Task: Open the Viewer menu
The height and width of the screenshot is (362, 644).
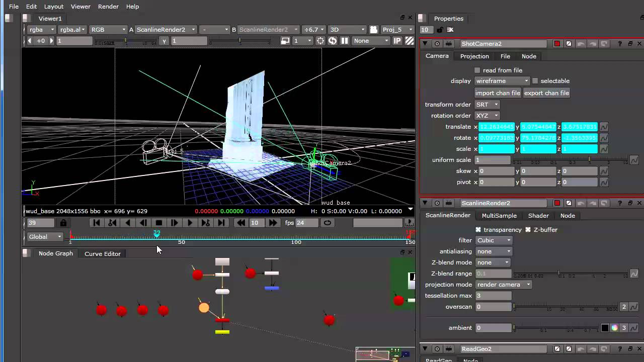Action: pyautogui.click(x=80, y=7)
